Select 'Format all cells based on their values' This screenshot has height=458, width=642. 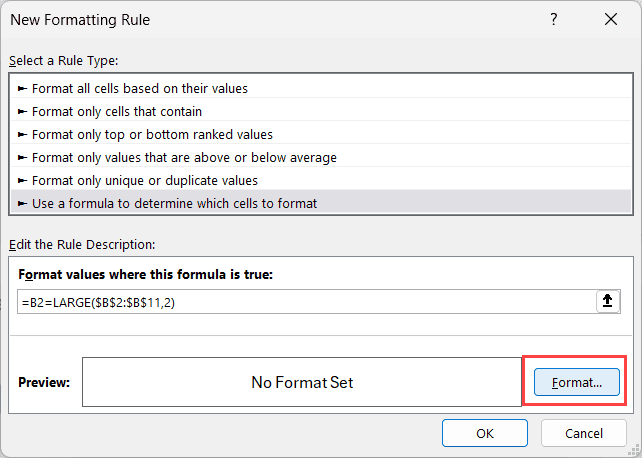(140, 88)
